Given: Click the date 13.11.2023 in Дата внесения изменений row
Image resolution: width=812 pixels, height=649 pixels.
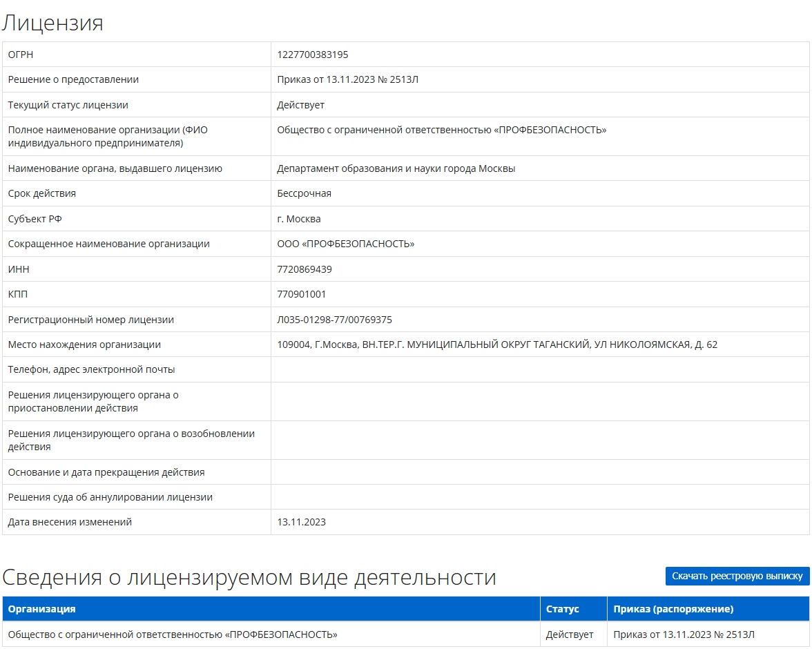Looking at the screenshot, I should [x=302, y=522].
